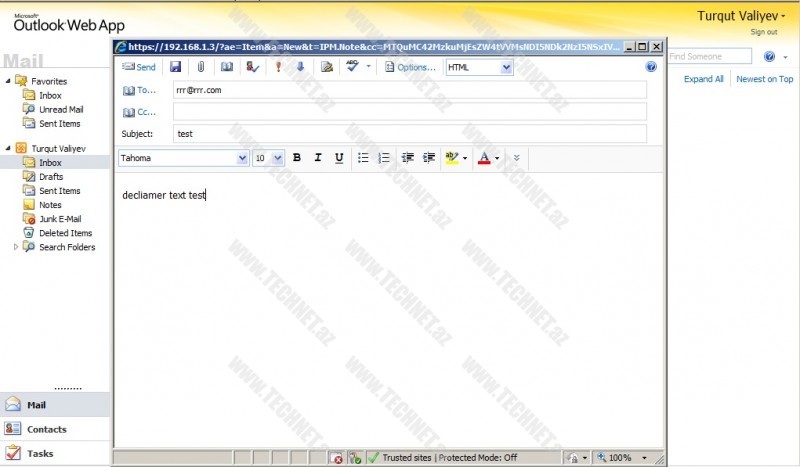Set high importance with red exclamation icon

pos(278,67)
